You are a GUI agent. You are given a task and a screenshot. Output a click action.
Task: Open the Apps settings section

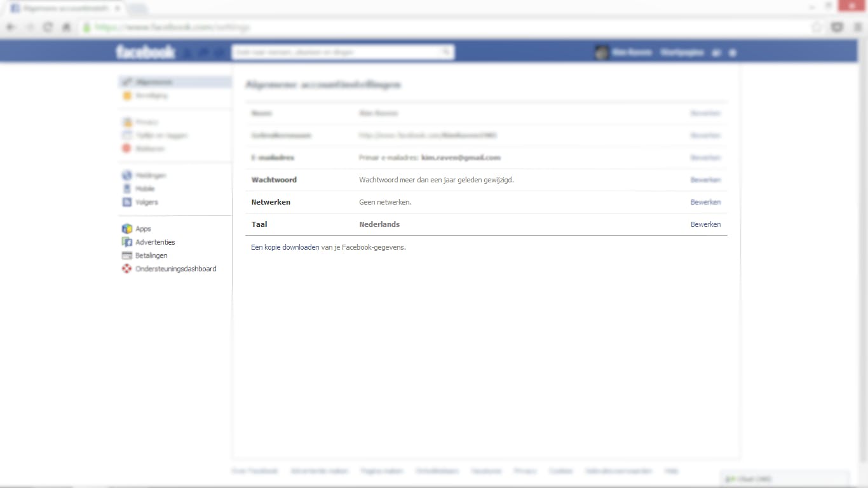pyautogui.click(x=137, y=229)
